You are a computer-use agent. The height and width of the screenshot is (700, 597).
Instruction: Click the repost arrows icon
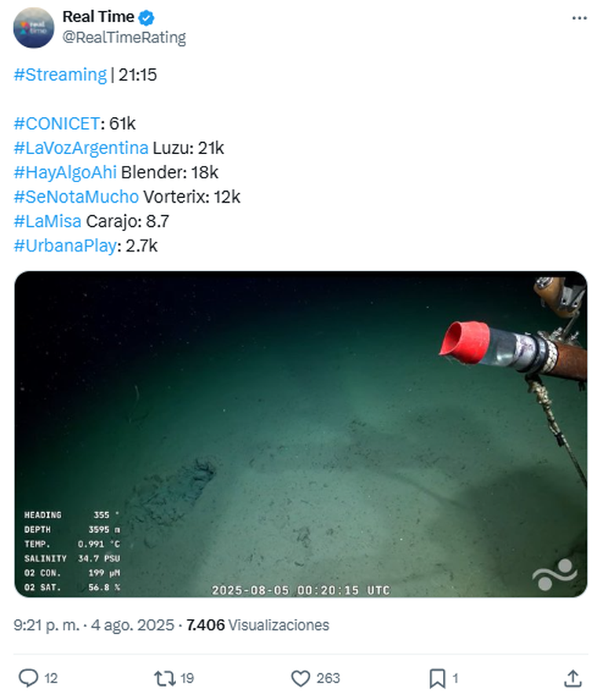[x=165, y=678]
